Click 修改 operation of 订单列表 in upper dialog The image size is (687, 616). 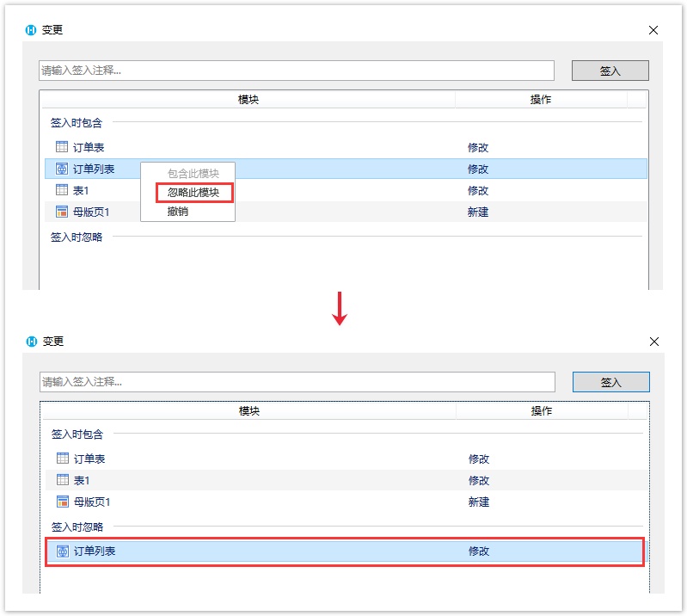point(478,169)
